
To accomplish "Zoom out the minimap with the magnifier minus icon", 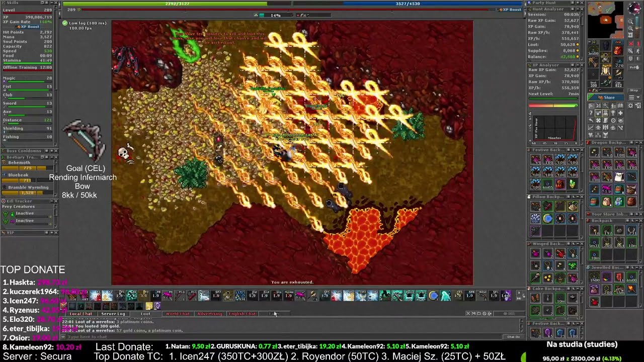I will [630, 22].
